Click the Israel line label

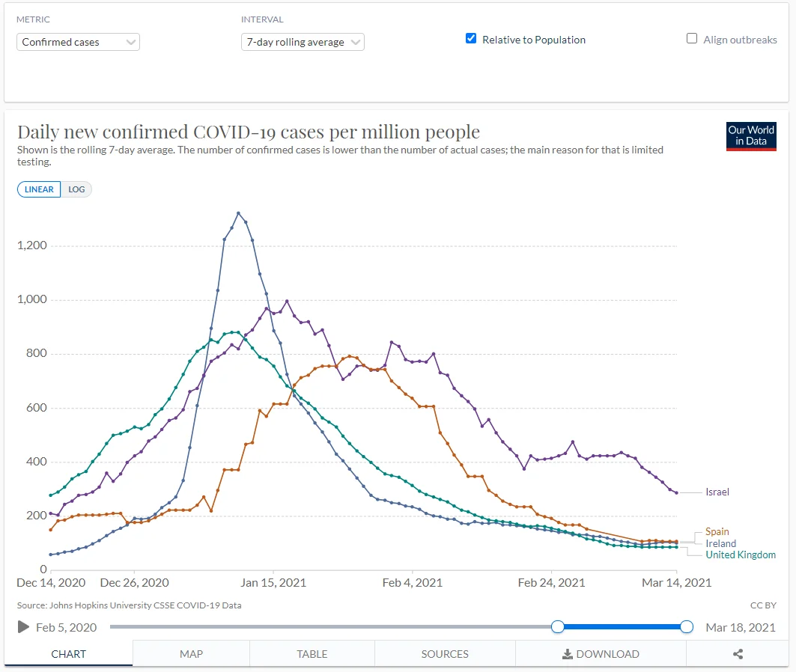tap(717, 492)
